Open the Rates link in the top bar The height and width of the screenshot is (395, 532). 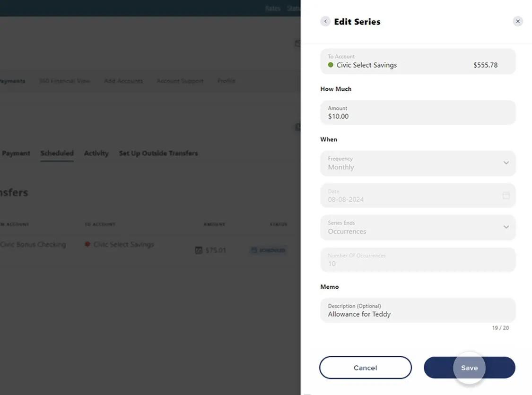pyautogui.click(x=273, y=8)
